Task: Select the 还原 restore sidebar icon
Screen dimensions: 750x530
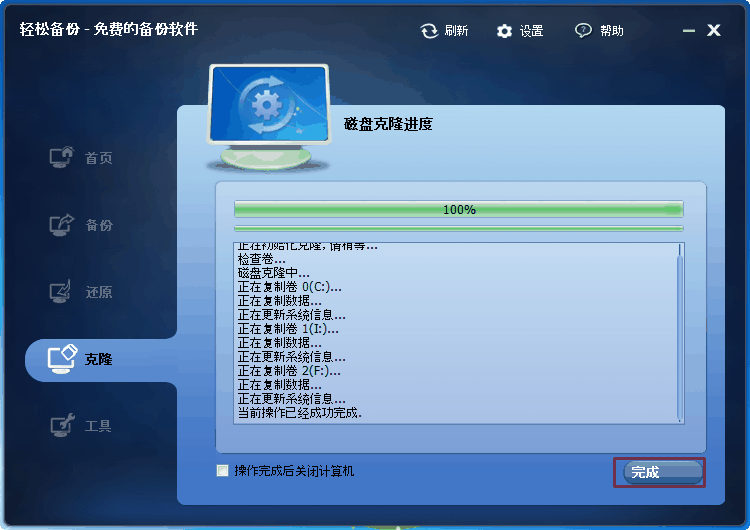Action: 62,292
